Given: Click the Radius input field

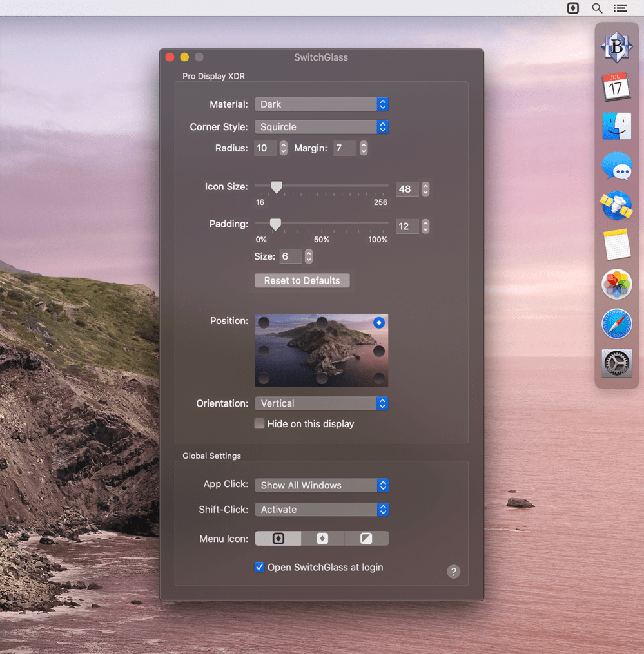Looking at the screenshot, I should 265,148.
